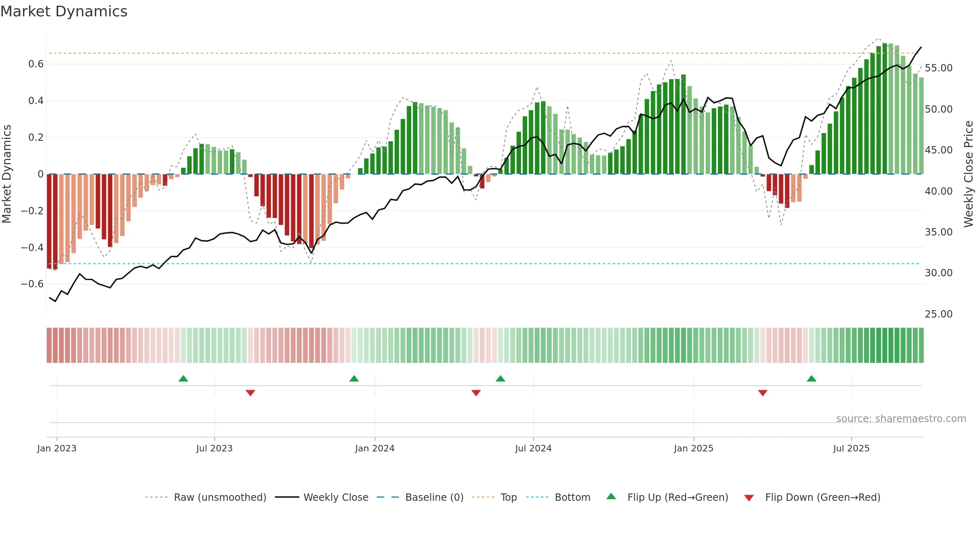Click the red flip-down marker after Jul 2023
Image resolution: width=980 pixels, height=551 pixels.
coord(250,393)
